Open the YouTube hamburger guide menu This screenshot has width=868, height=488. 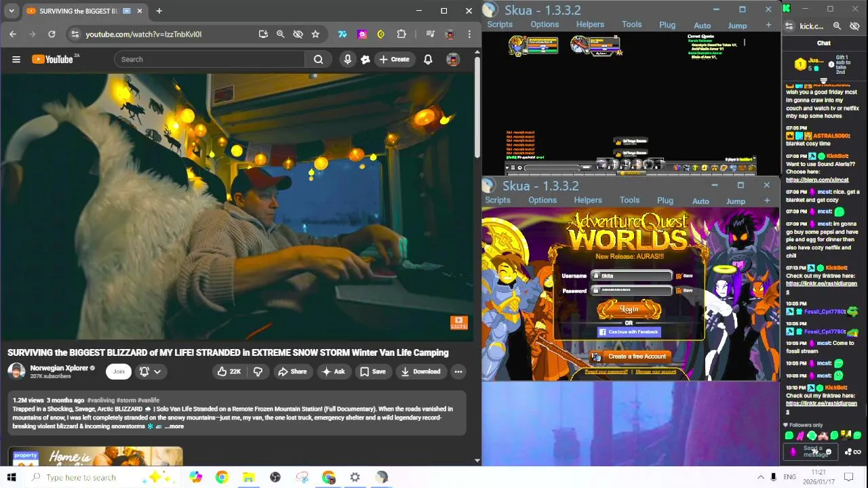(16, 60)
